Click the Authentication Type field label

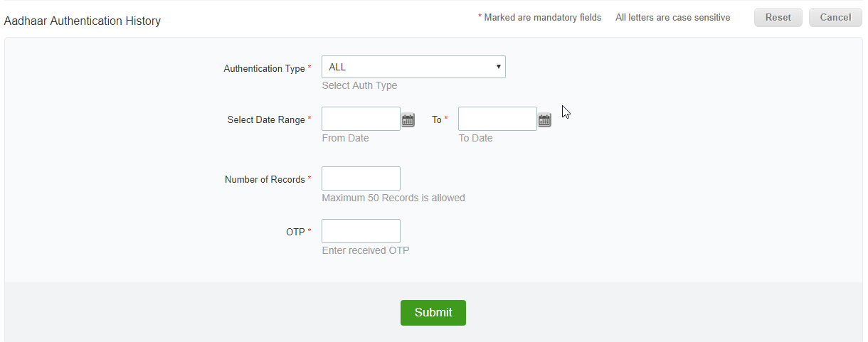pos(265,69)
